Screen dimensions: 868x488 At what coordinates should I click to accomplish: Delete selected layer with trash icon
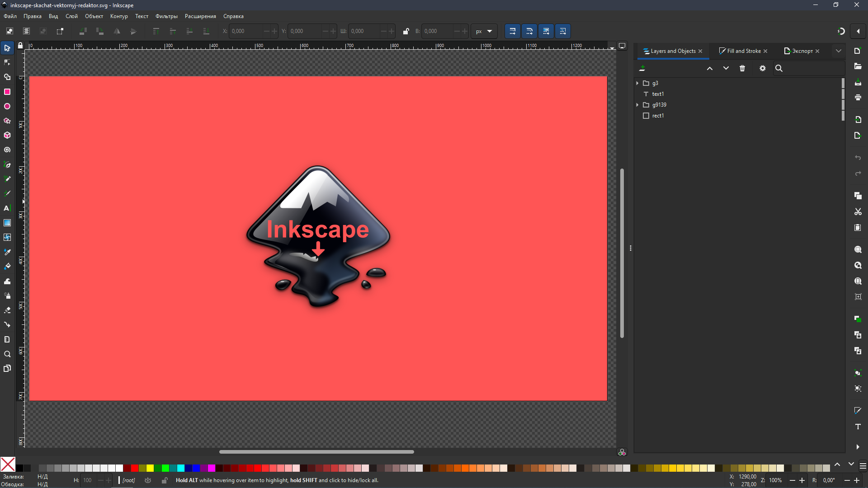742,68
